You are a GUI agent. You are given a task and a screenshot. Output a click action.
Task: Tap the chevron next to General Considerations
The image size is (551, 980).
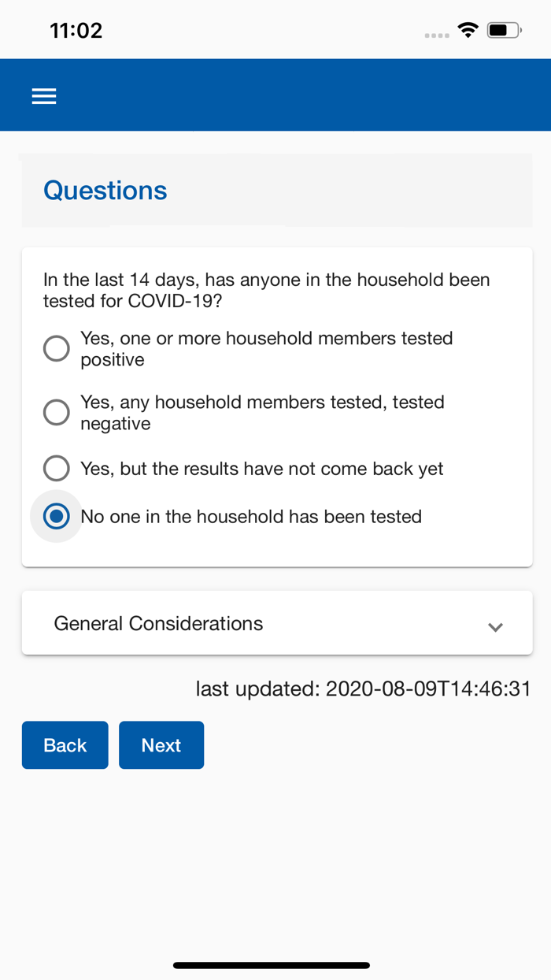[496, 626]
